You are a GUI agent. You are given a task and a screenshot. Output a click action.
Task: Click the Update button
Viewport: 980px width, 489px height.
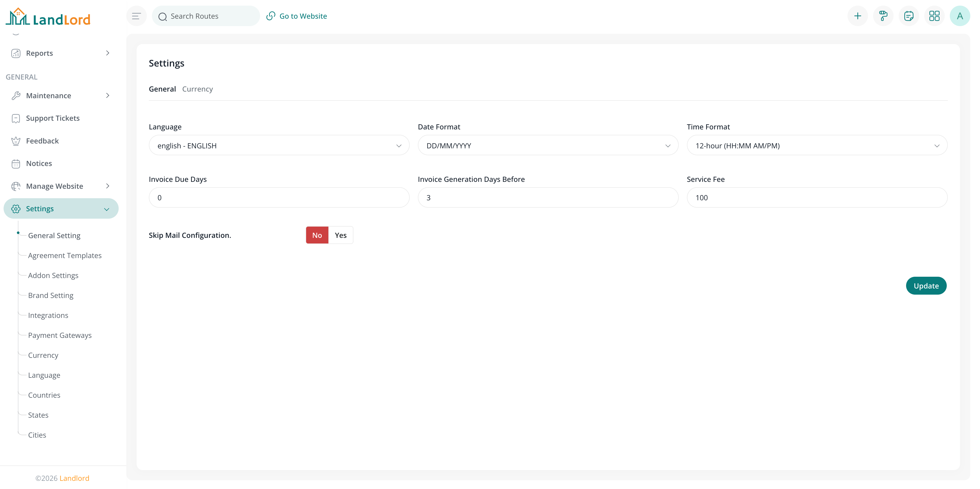tap(926, 285)
